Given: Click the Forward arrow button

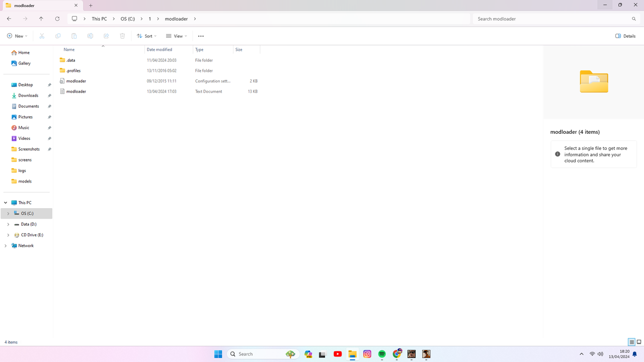Looking at the screenshot, I should point(25,19).
